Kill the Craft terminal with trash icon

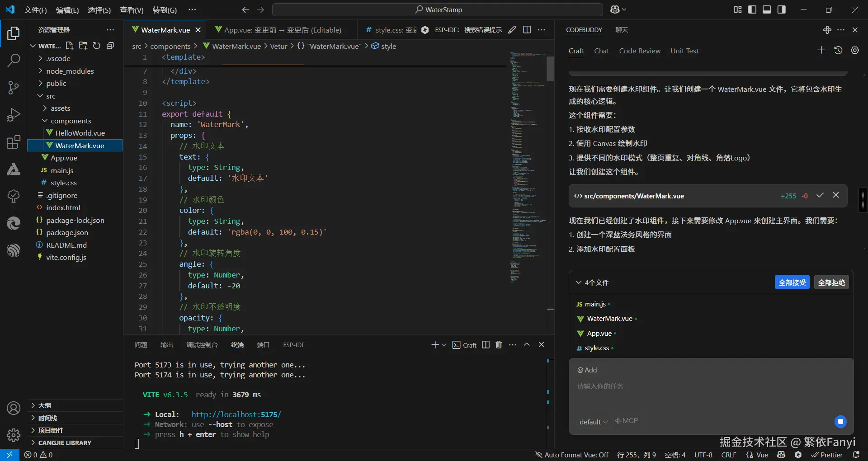498,344
